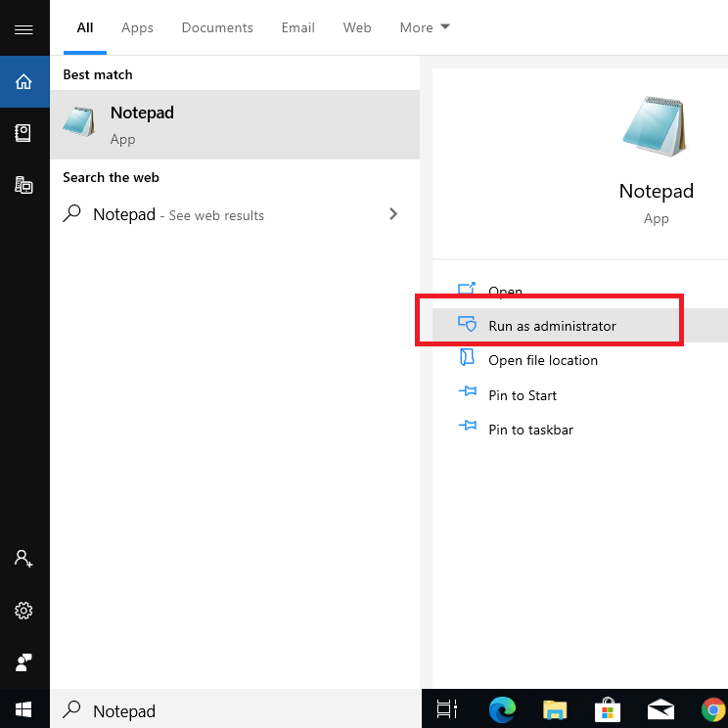
Task: Choose Run as administrator
Action: point(552,326)
